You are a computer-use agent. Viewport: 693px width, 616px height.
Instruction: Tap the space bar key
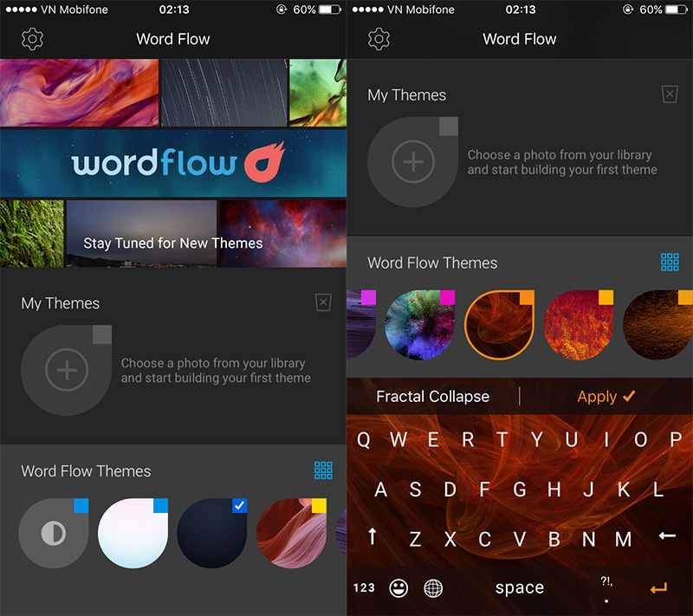click(519, 587)
